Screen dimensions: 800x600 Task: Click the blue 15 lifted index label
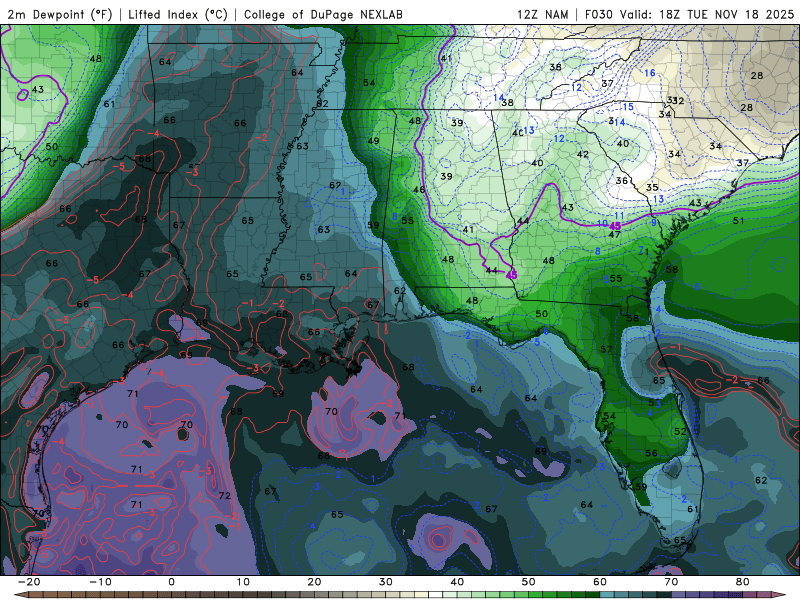pyautogui.click(x=628, y=107)
